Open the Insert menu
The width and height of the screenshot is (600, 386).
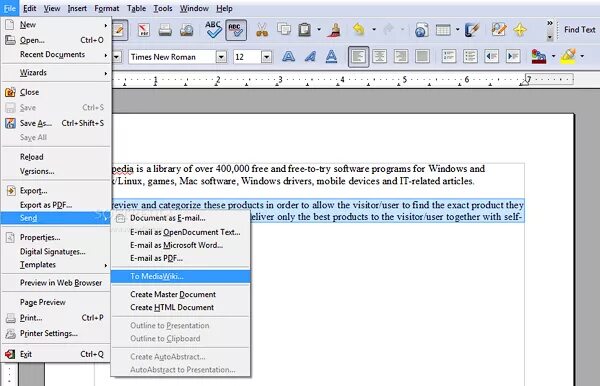click(x=77, y=8)
